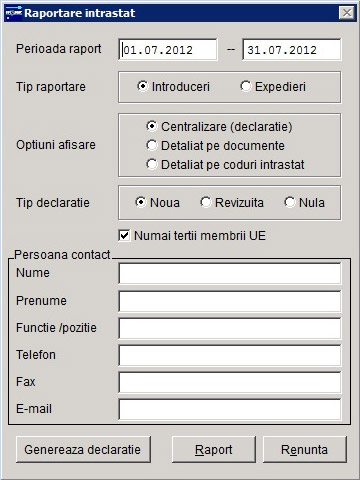Screen dimensions: 360x480
Task: Select the Functie /pozitie field
Action: 230,328
